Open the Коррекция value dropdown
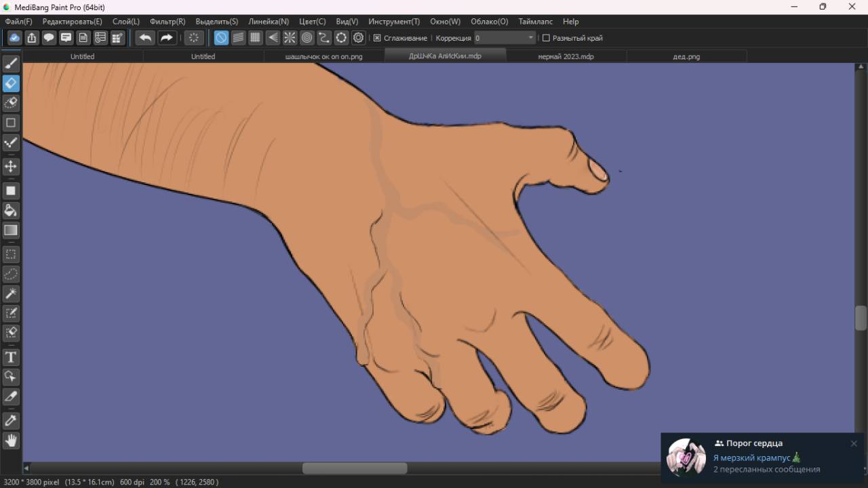This screenshot has width=868, height=488. (x=530, y=38)
